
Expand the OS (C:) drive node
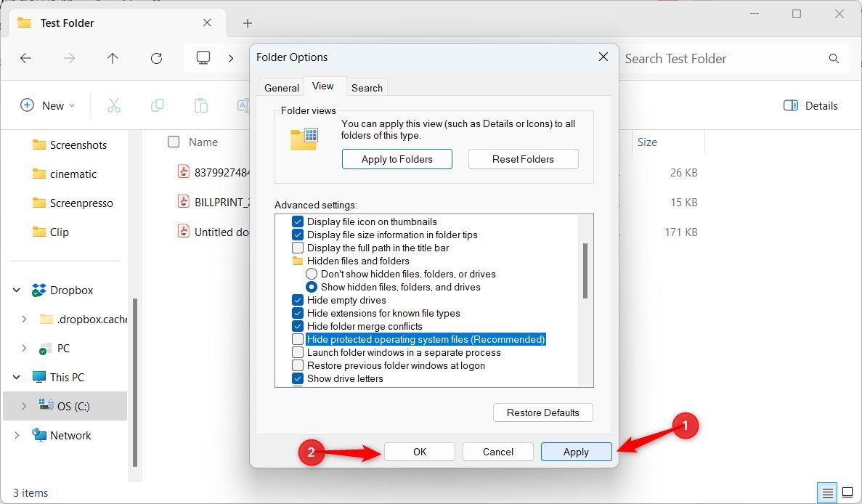24,406
